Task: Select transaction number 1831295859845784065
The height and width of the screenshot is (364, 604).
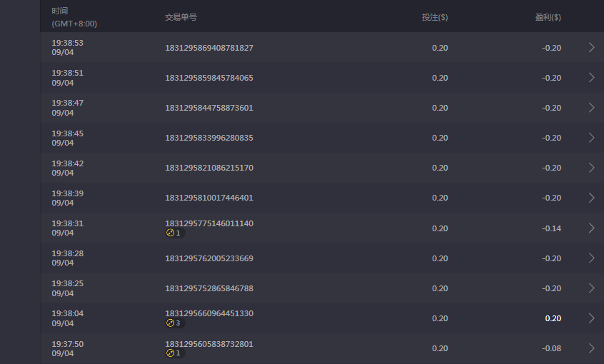Action: tap(209, 78)
